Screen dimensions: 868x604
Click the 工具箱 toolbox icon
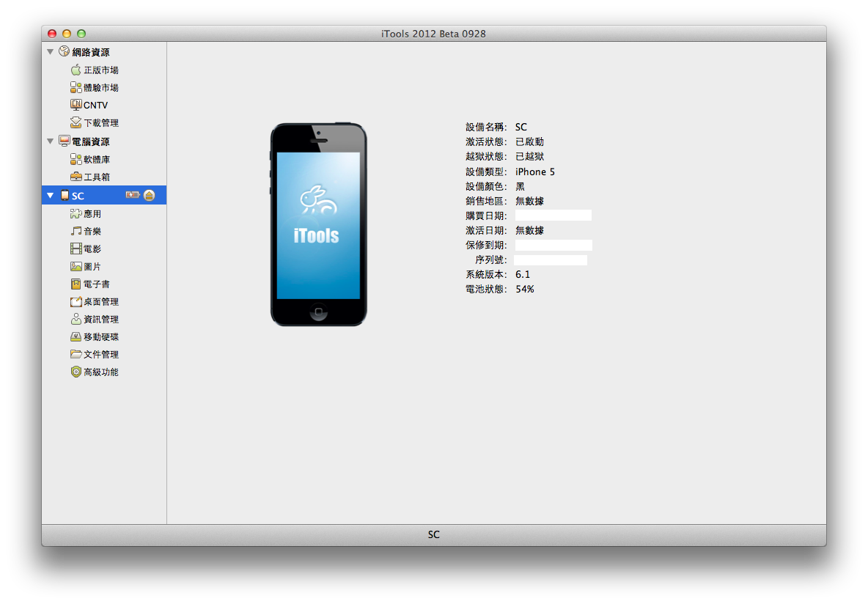coord(76,177)
